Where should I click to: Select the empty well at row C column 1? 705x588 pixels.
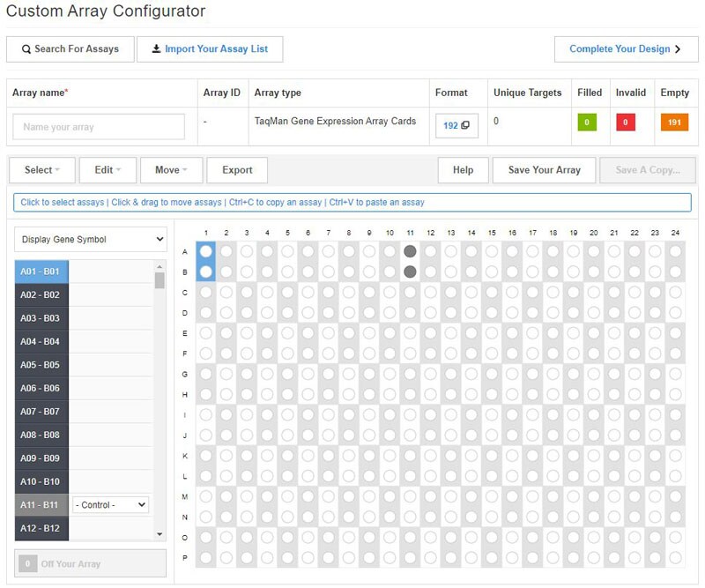click(x=205, y=292)
